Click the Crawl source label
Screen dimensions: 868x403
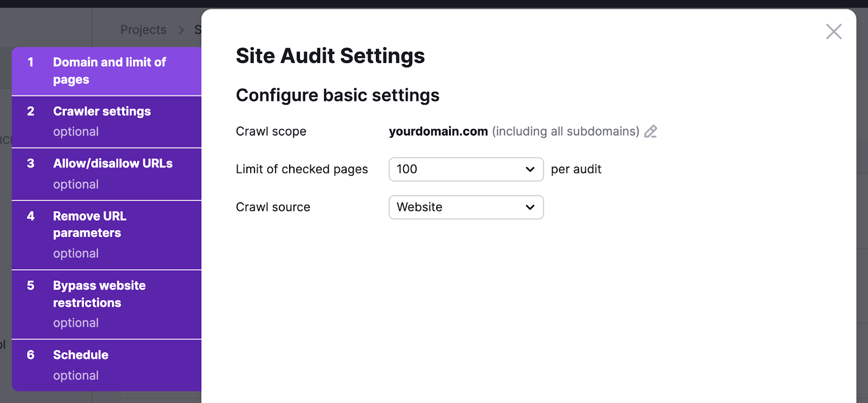(x=273, y=207)
